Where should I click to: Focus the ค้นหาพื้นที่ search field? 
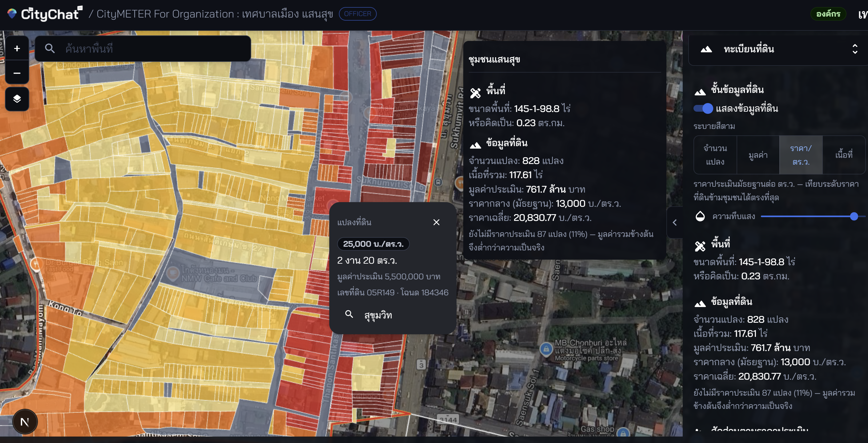click(x=143, y=49)
